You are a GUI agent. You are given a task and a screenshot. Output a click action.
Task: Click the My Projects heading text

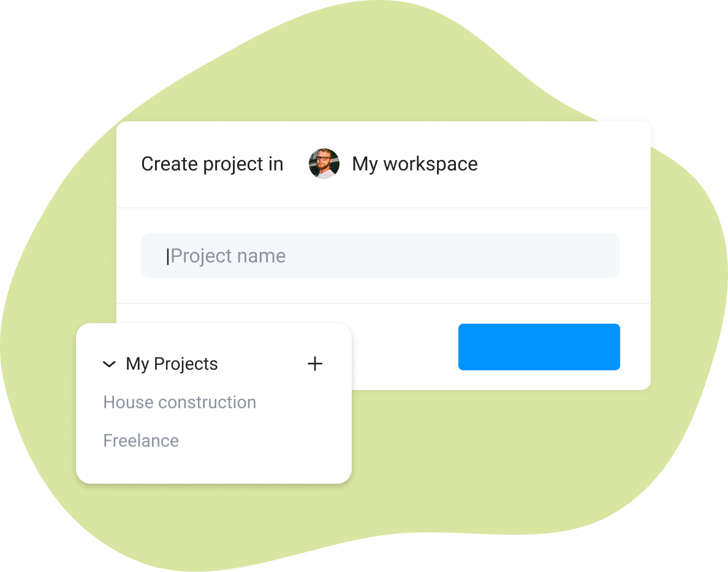tap(172, 364)
